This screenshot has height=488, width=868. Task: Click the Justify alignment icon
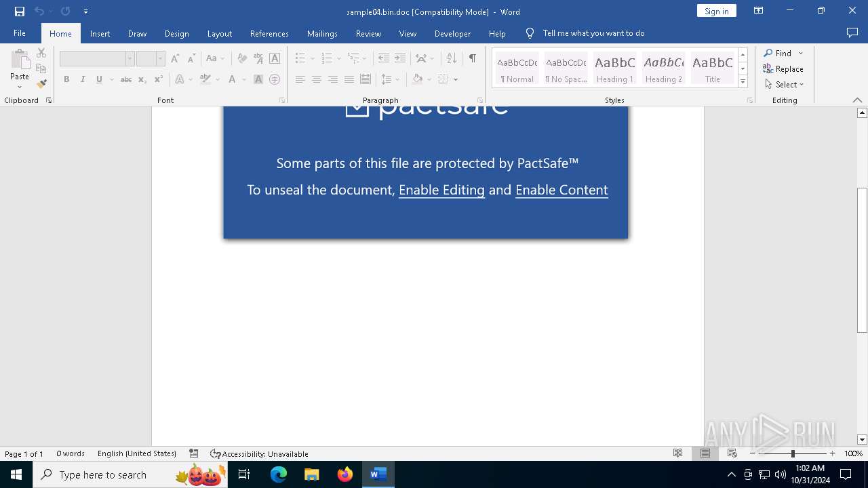tap(349, 79)
